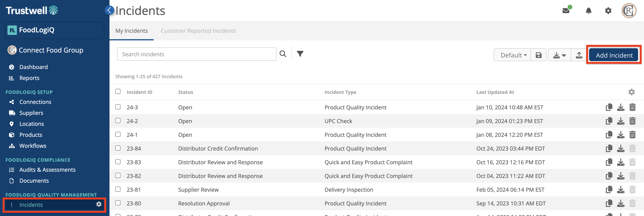Click Delivery Inspection incident type
The width and height of the screenshot is (644, 216).
[x=348, y=190]
